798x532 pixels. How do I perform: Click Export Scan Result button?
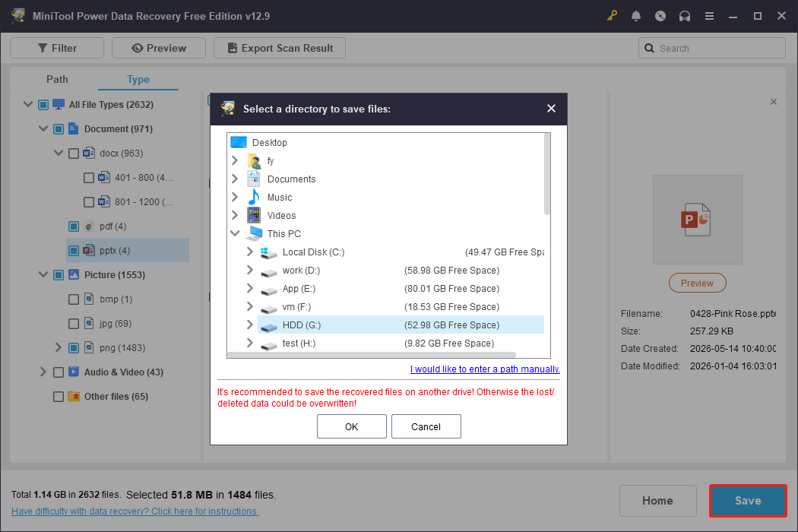tap(280, 48)
